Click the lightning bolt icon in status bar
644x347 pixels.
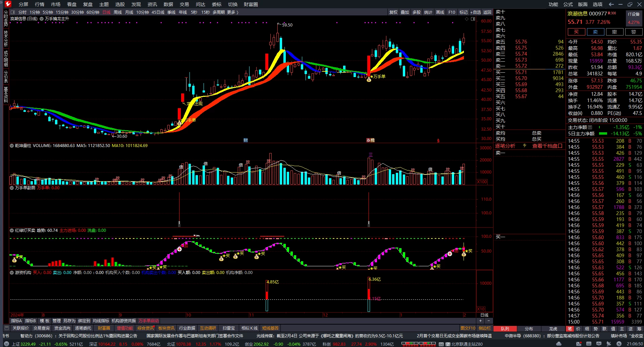(619, 344)
